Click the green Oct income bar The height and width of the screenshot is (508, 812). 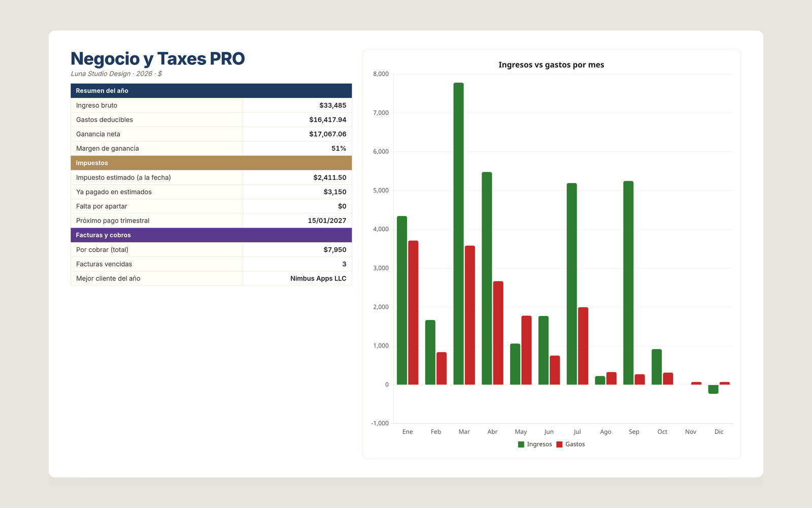(657, 367)
